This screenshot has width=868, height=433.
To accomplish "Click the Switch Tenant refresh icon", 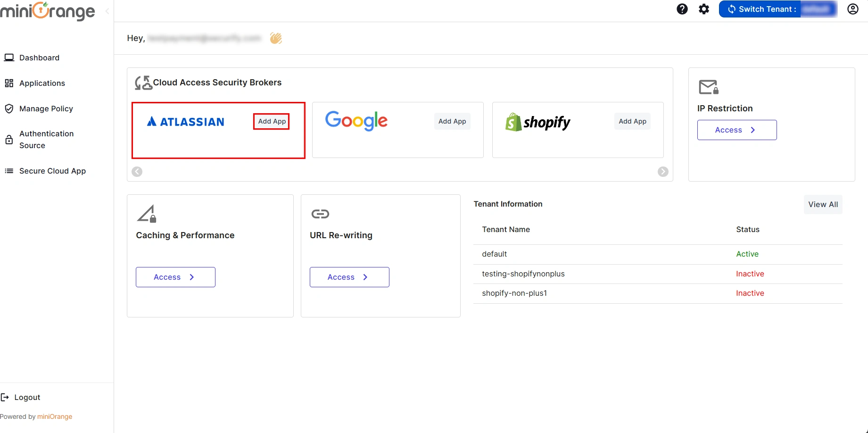I will tap(732, 9).
